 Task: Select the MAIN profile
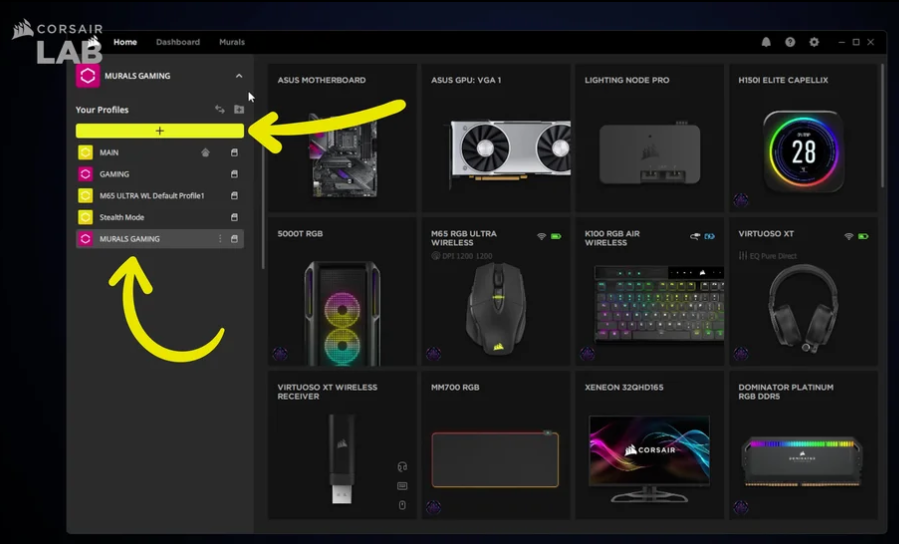(159, 152)
